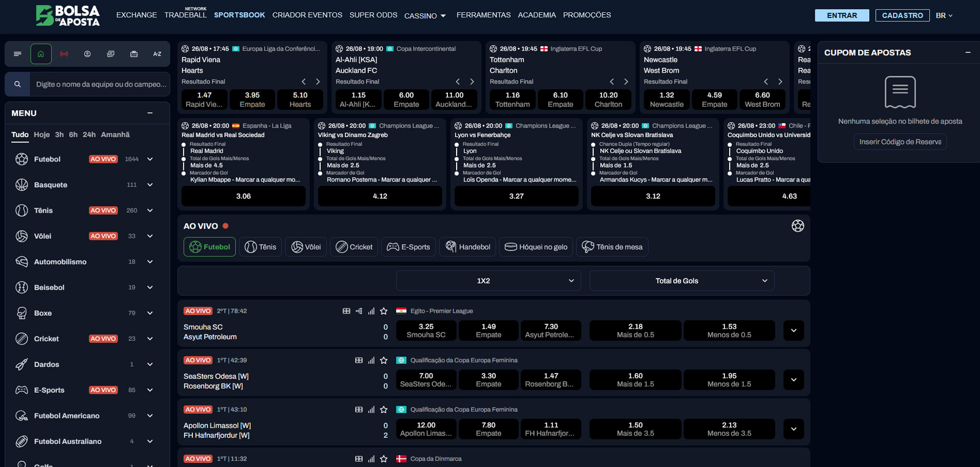Open the BR language selector
980x467 pixels.
(945, 15)
